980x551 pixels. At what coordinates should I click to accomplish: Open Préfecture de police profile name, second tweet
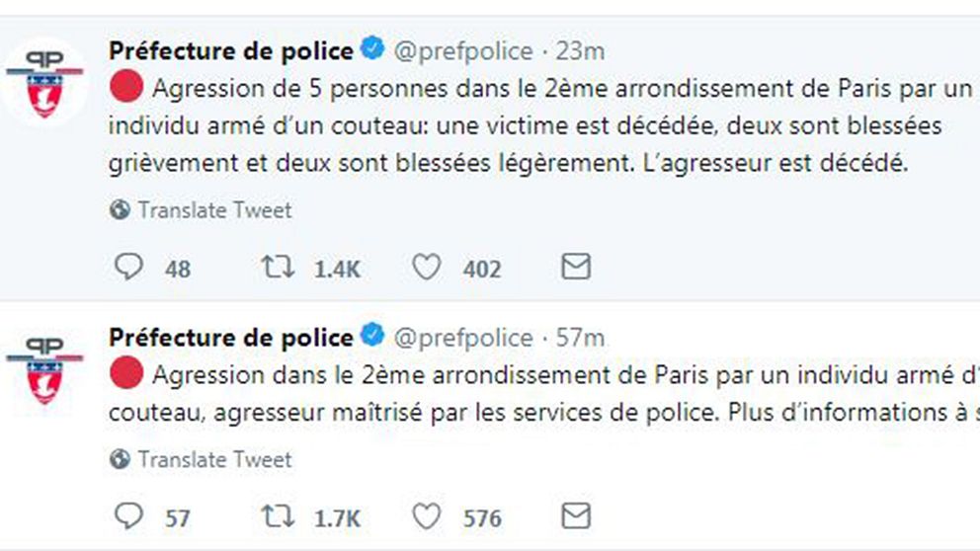[230, 338]
